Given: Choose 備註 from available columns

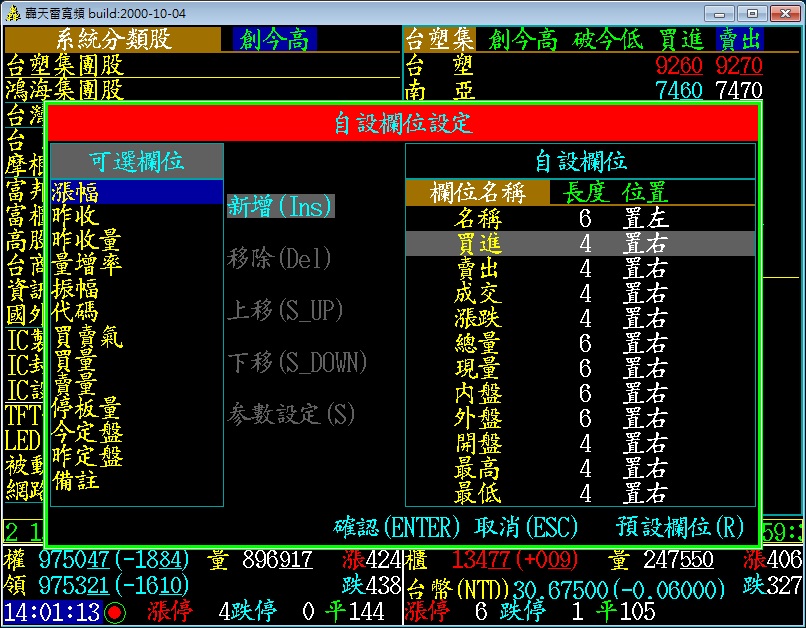Looking at the screenshot, I should pyautogui.click(x=76, y=481).
